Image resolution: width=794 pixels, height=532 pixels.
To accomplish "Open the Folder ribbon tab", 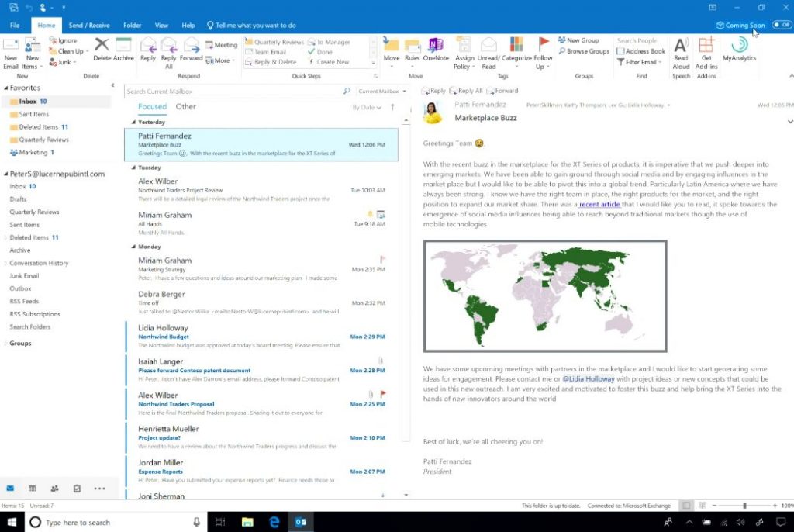I will pyautogui.click(x=132, y=26).
